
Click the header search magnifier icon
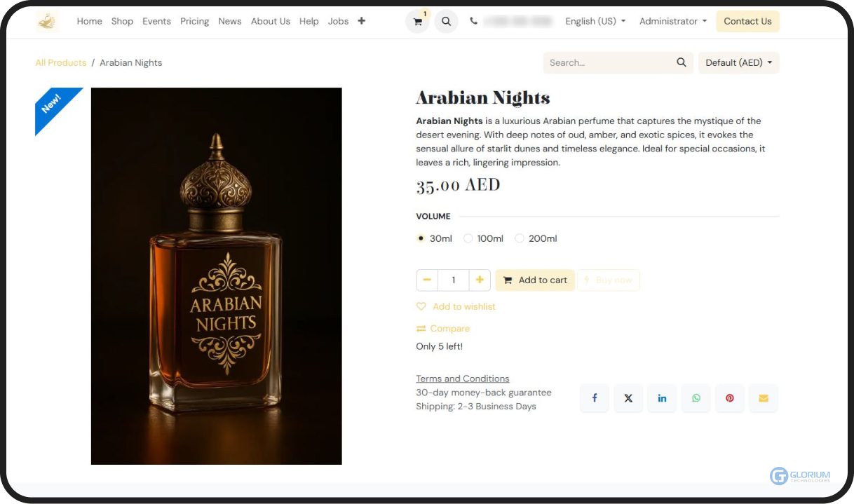point(446,22)
